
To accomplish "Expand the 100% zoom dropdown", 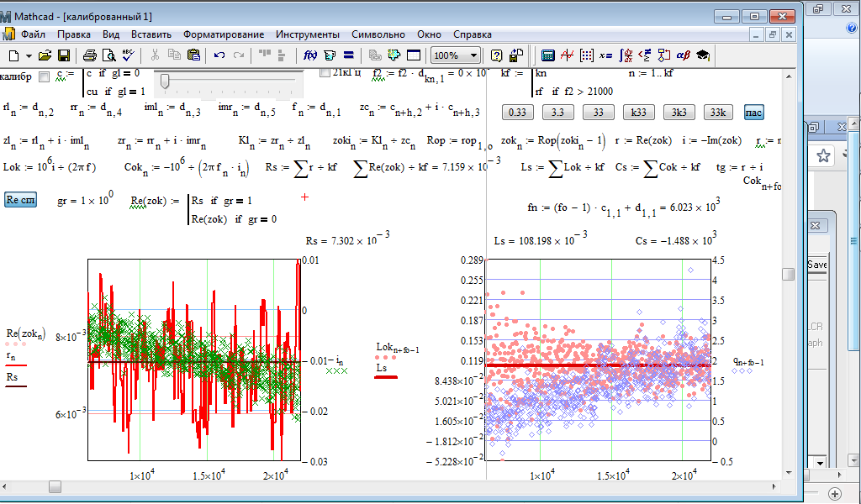I will [x=474, y=55].
